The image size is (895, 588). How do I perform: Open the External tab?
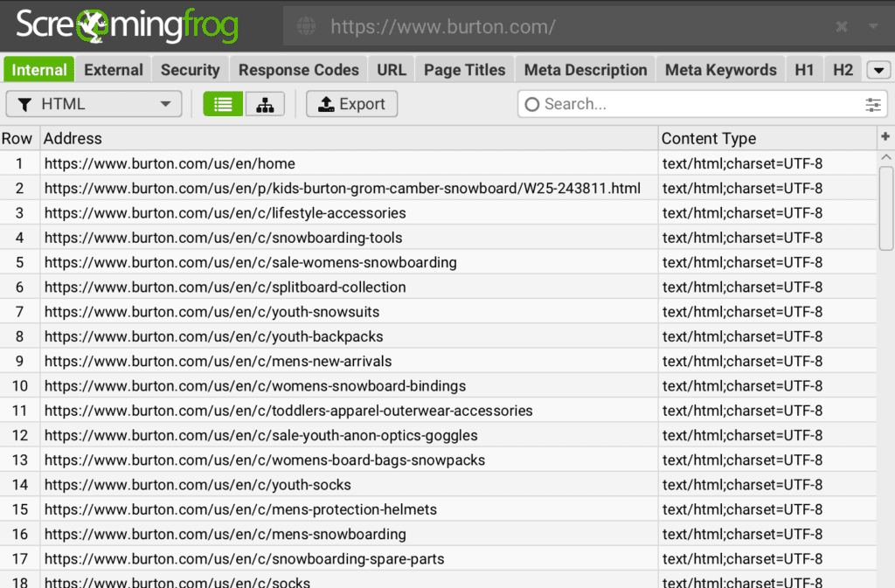click(113, 70)
